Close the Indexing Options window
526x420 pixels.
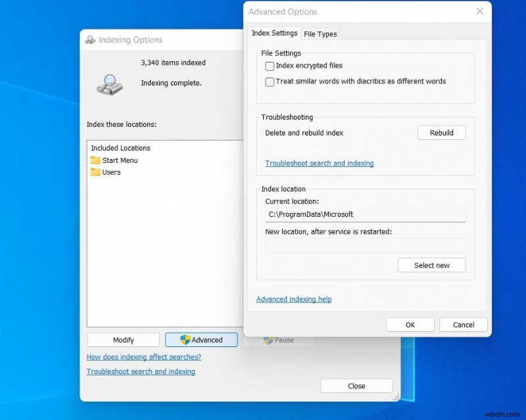[356, 386]
